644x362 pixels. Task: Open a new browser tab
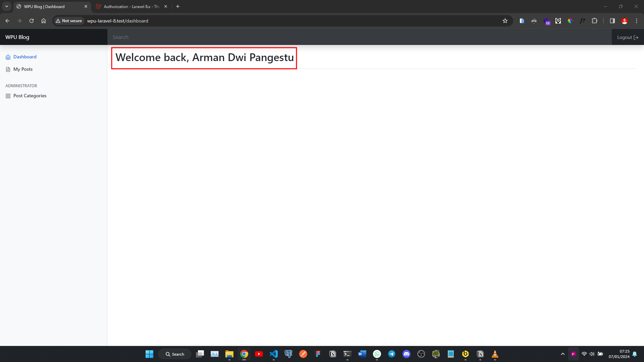[x=178, y=6]
